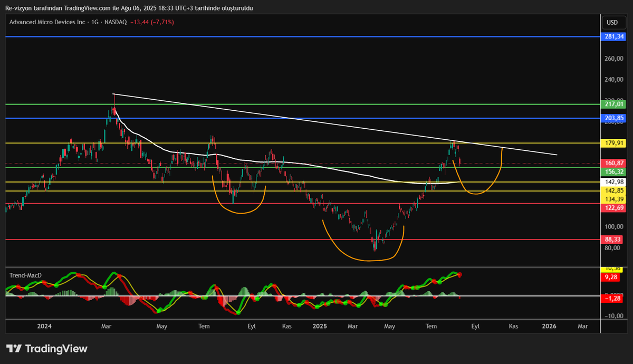
Task: Click the TradingView logo
Action: click(46, 349)
